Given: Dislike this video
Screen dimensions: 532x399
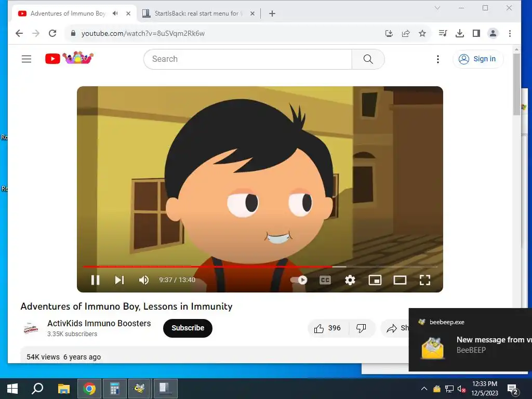Looking at the screenshot, I should [x=362, y=328].
